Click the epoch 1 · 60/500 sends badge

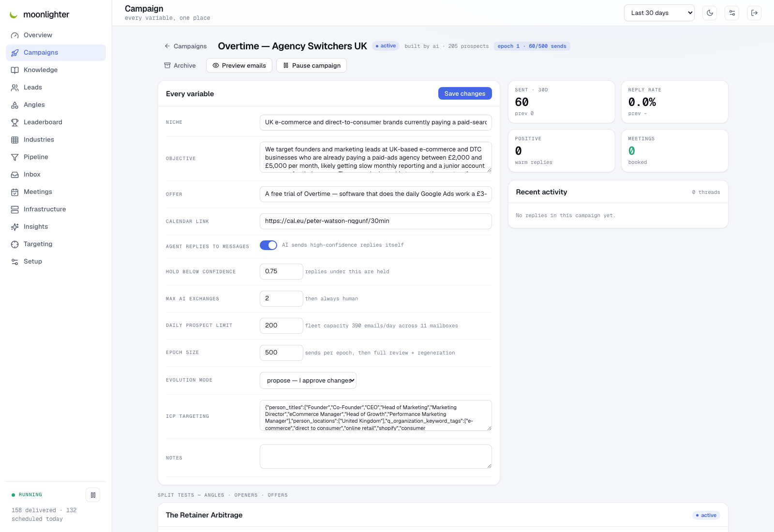[x=532, y=46]
